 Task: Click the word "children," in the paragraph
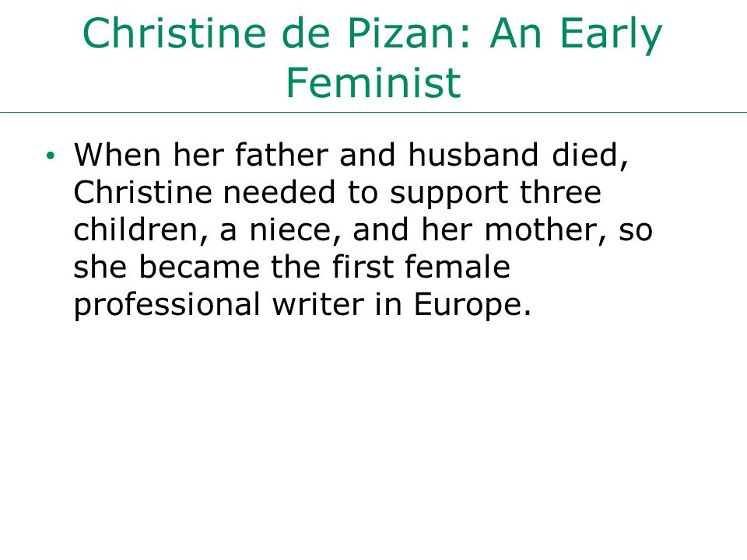tap(141, 230)
